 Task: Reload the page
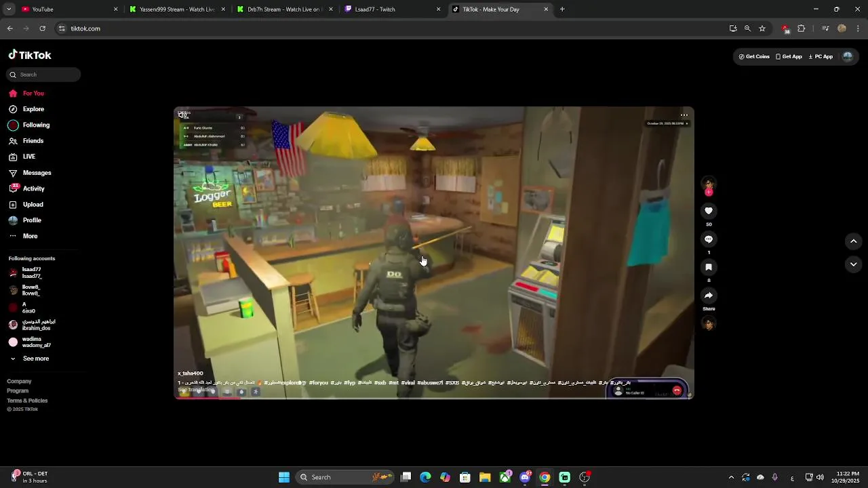point(43,28)
